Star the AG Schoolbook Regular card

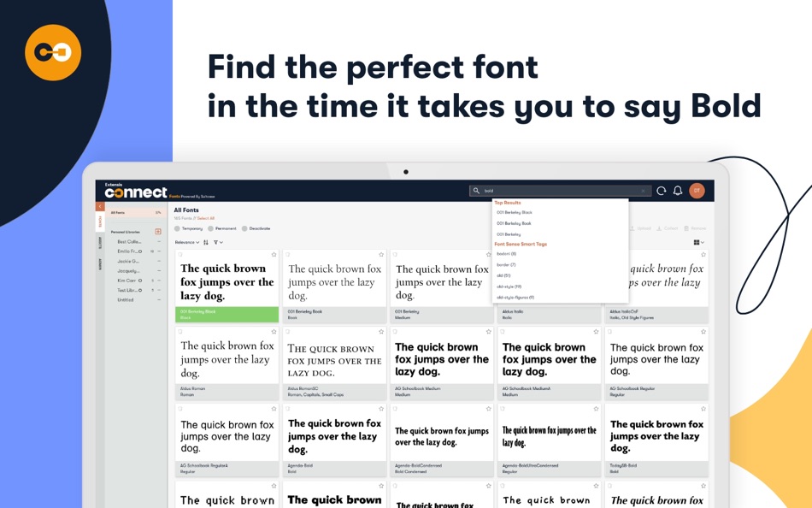click(703, 331)
